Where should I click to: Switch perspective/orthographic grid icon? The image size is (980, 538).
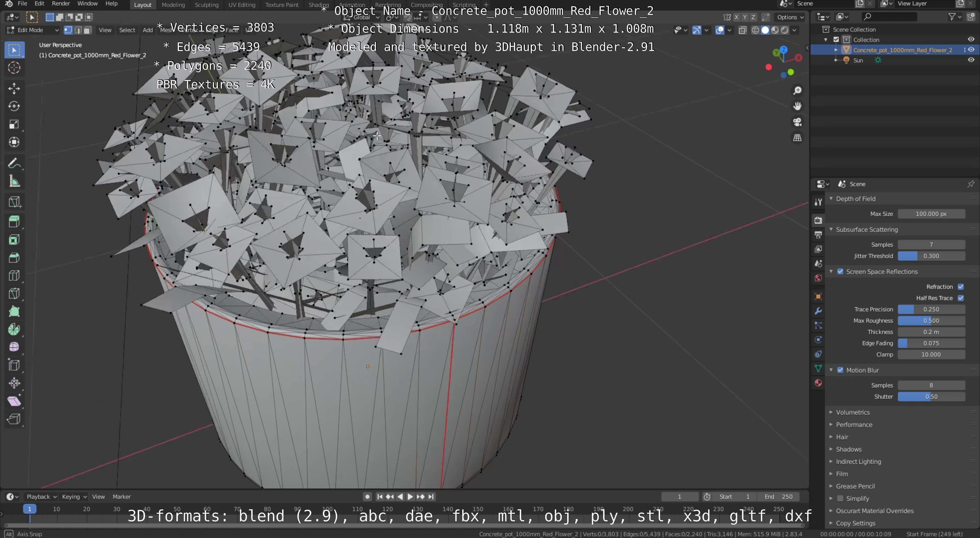click(797, 138)
